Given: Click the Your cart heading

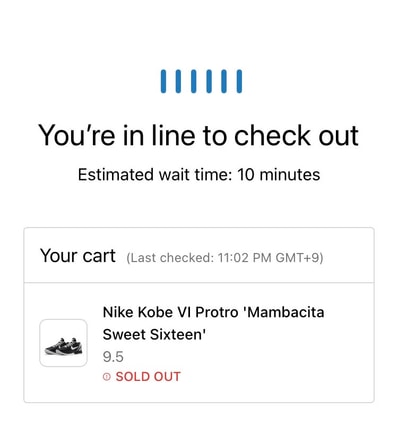Looking at the screenshot, I should [78, 256].
